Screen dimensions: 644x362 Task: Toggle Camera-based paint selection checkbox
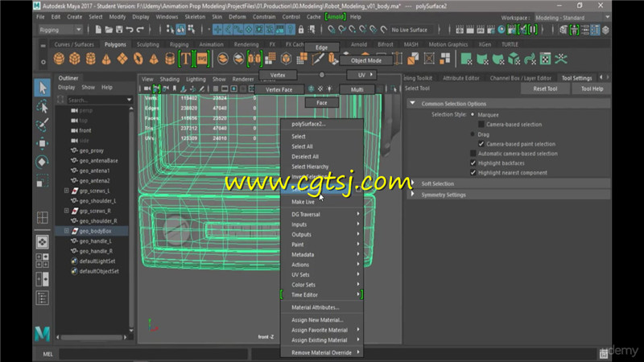coord(481,144)
